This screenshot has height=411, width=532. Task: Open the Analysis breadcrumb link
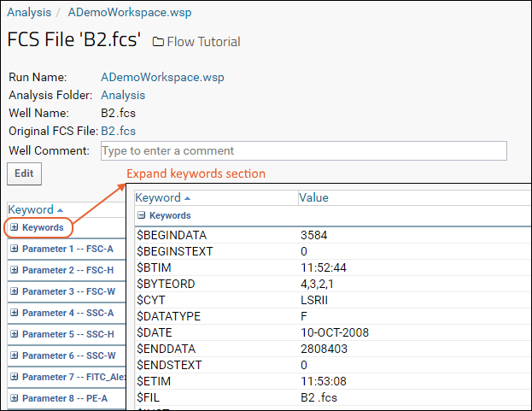[29, 12]
